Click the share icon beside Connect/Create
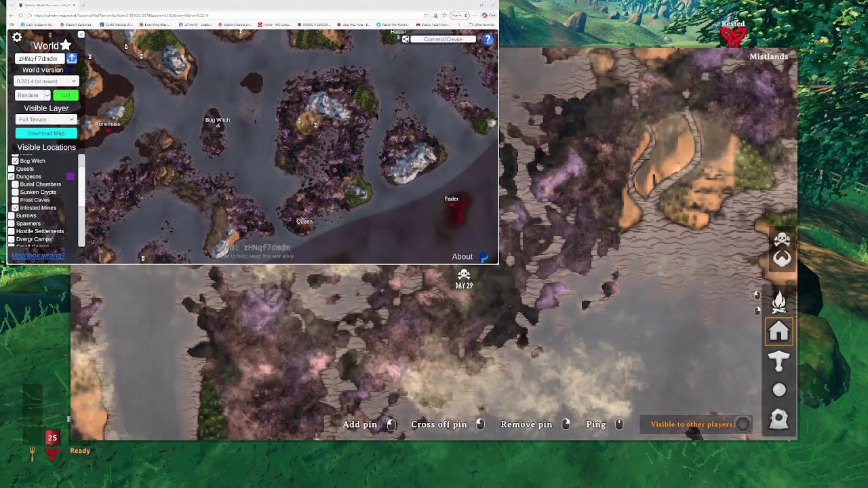 [x=405, y=39]
